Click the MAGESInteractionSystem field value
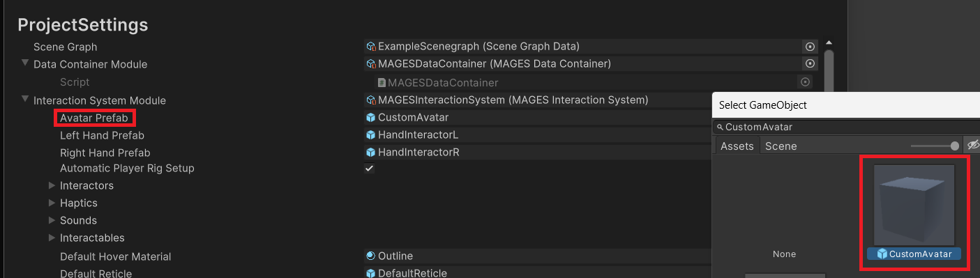 (538, 100)
